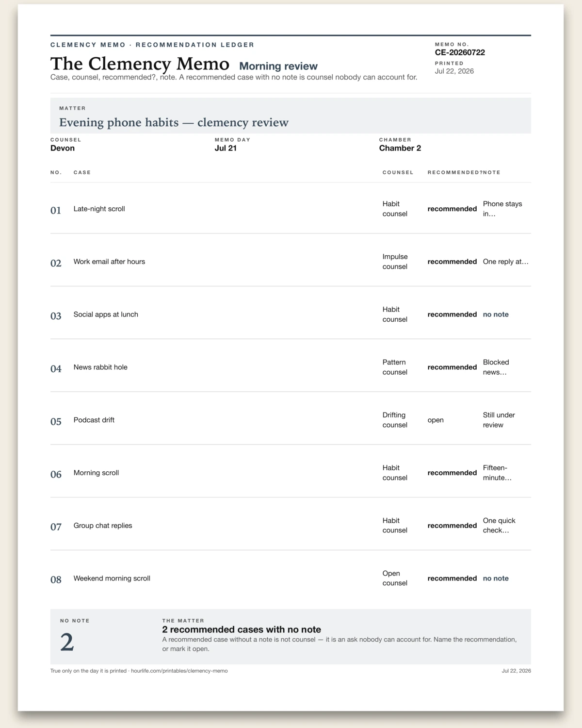Select the Late-night scroll case

tap(99, 209)
